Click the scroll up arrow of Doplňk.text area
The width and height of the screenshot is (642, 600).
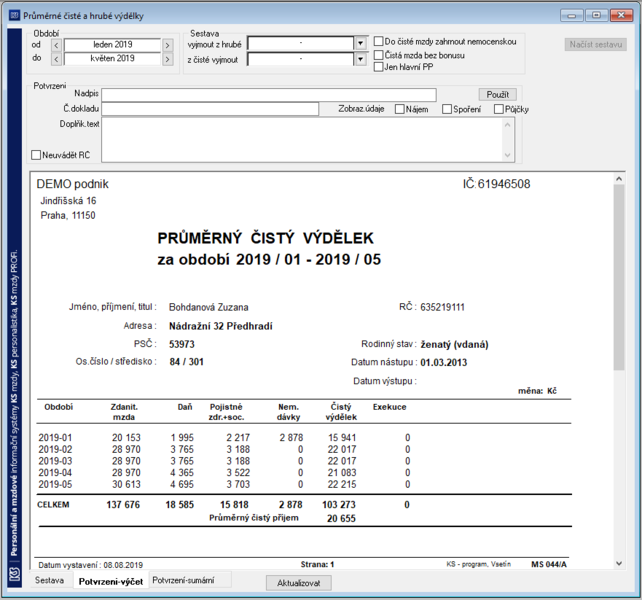click(x=508, y=125)
